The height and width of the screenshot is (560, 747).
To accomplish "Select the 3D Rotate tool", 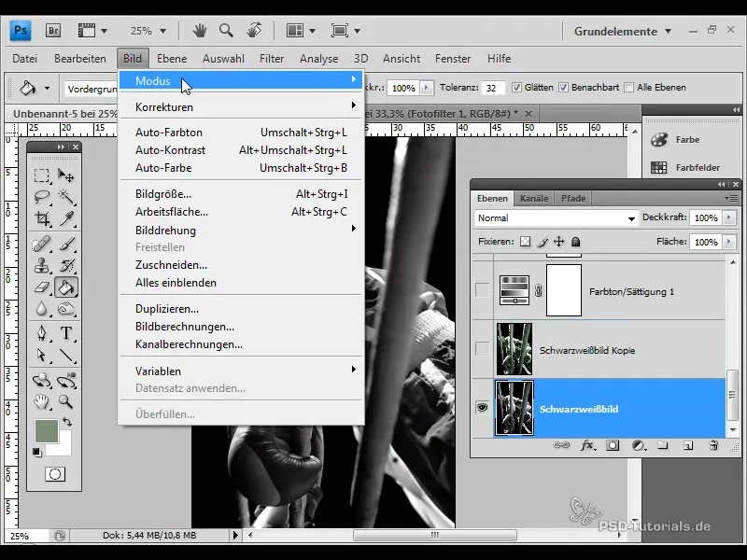I will click(42, 380).
